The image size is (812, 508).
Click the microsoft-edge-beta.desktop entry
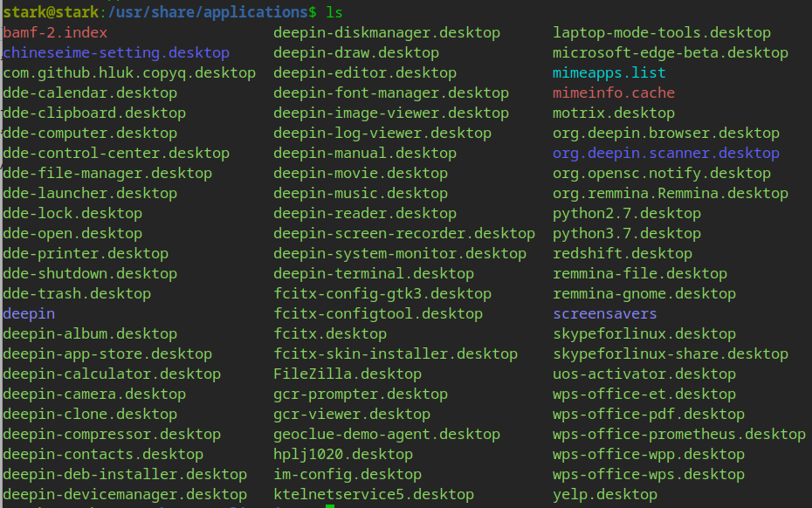point(670,53)
